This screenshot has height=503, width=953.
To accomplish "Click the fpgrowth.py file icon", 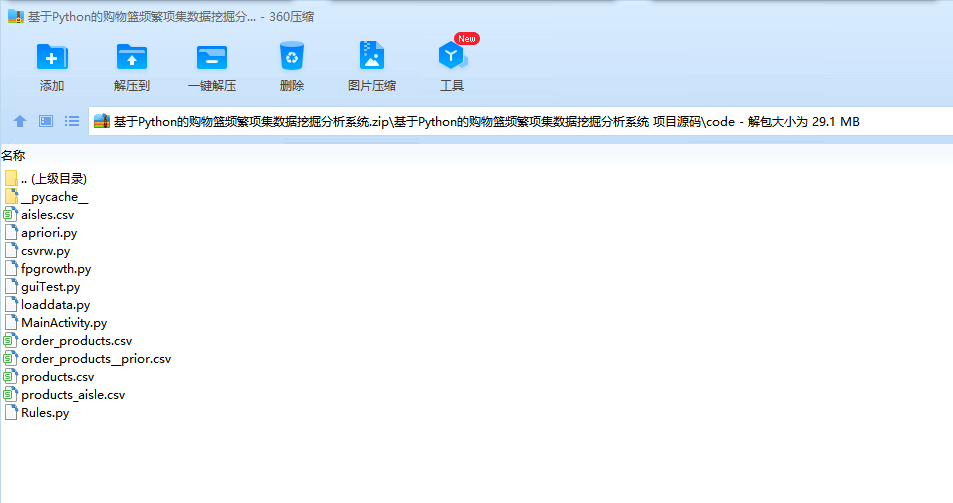I will 11,268.
